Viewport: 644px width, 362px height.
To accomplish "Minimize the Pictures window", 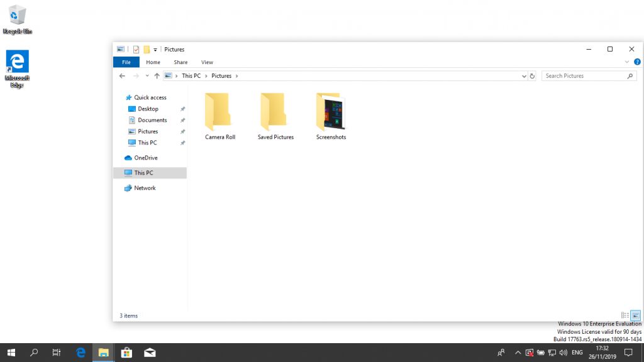I will pos(589,49).
